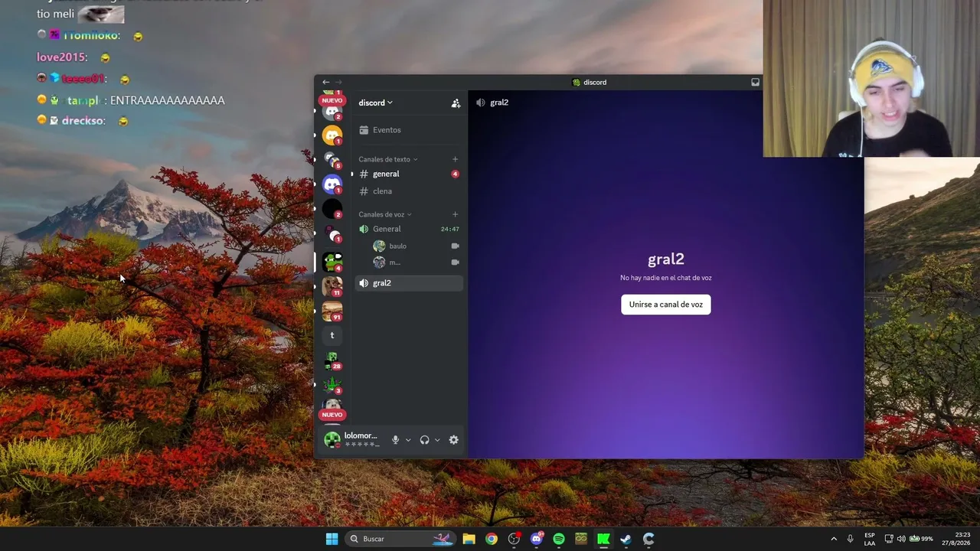Open the Pepe frog server with badge 4
980x551 pixels.
(x=332, y=262)
